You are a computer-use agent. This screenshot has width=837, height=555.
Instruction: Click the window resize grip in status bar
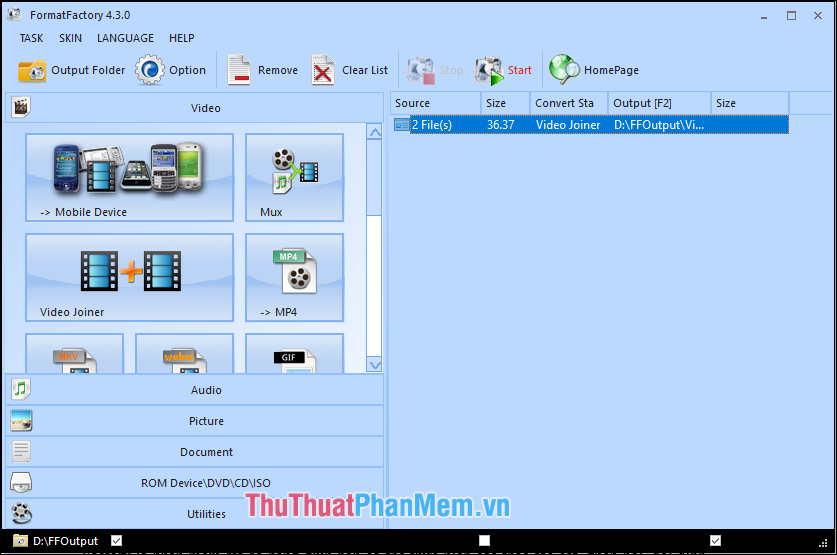tap(823, 543)
